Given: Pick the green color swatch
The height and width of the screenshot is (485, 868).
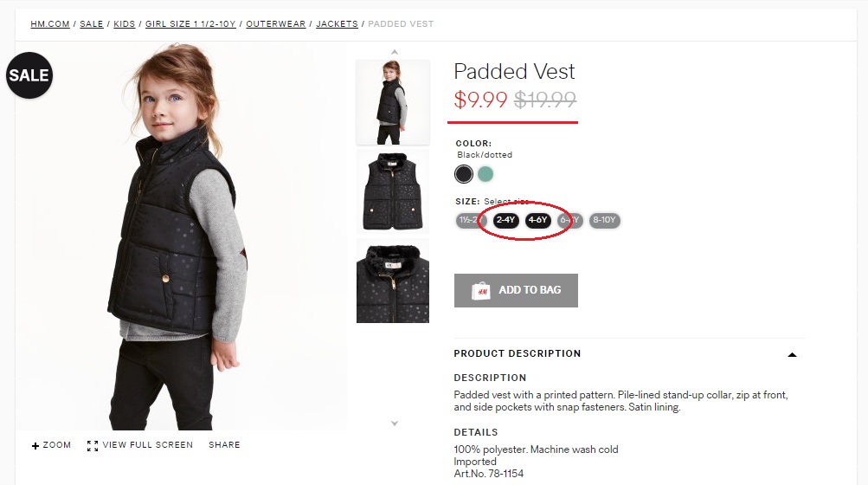Looking at the screenshot, I should (x=485, y=174).
